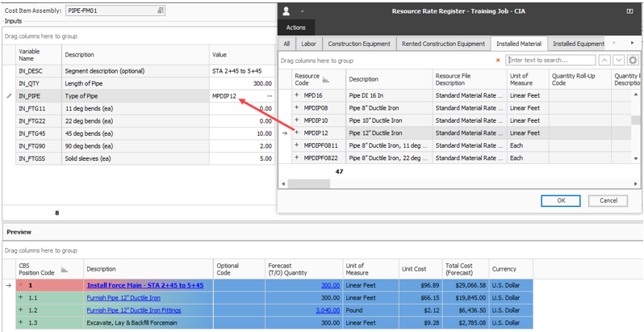Clear the search box with red X

[x=498, y=61]
